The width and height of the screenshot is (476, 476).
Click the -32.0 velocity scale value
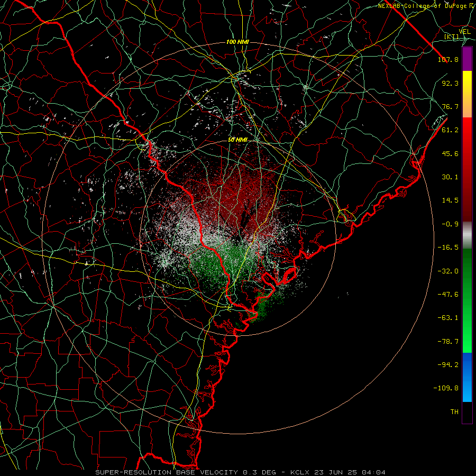[448, 271]
